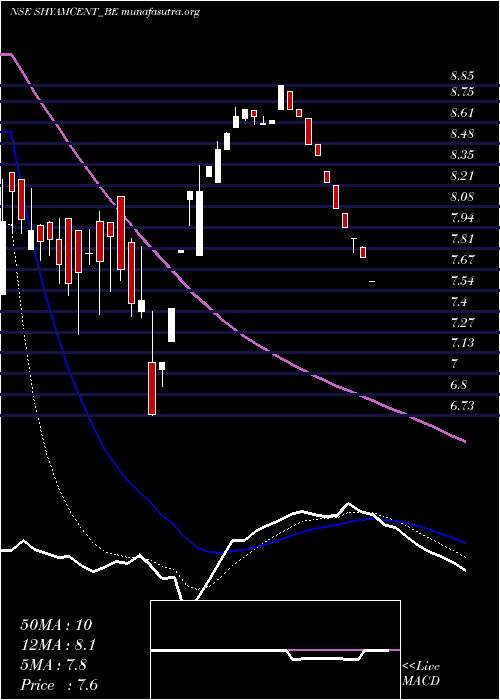Click the 7.54 price axis label
Screen dimensions: 500x700
462,281
